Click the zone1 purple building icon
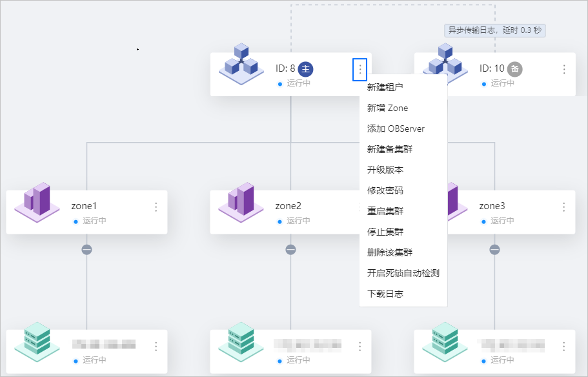Image resolution: width=588 pixels, height=377 pixels. (37, 202)
